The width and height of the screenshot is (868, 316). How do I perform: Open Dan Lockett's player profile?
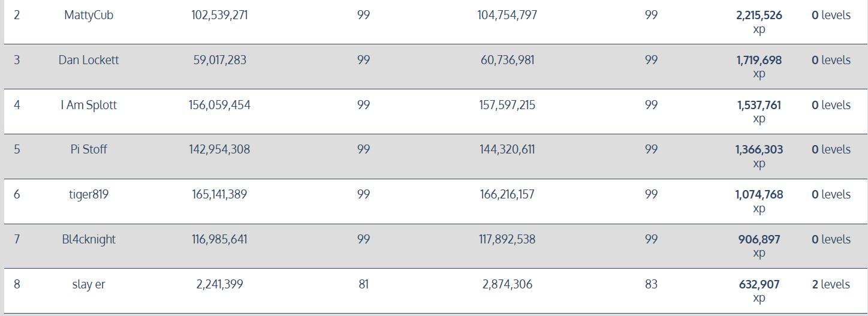pyautogui.click(x=89, y=60)
